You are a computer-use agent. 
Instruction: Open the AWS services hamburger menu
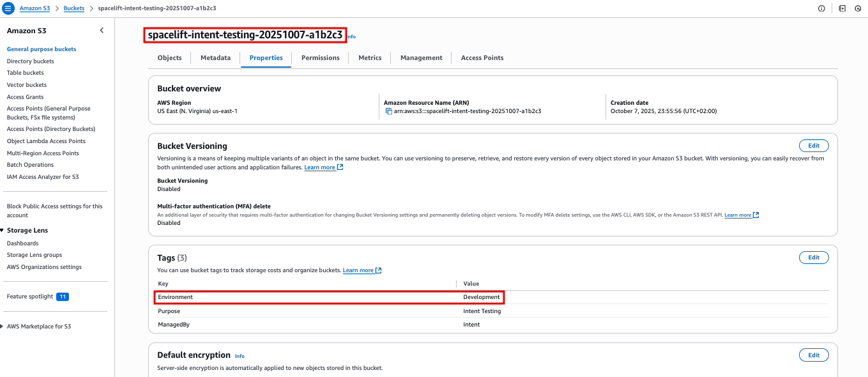pyautogui.click(x=8, y=8)
